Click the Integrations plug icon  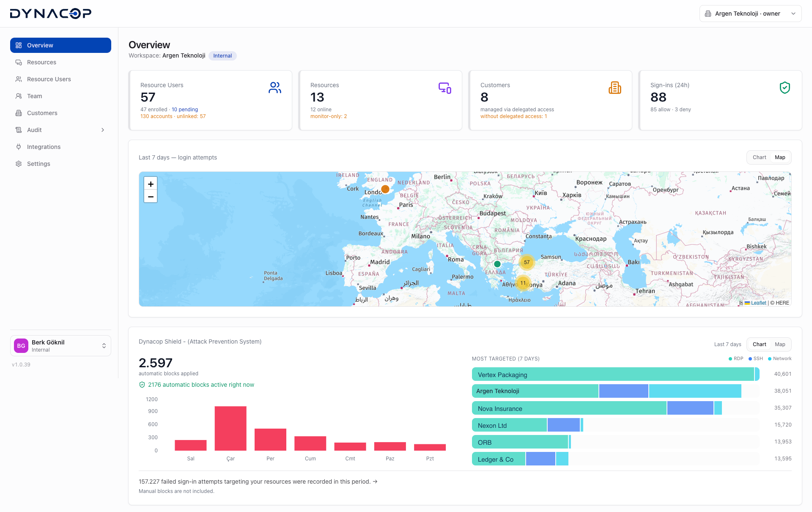[19, 147]
